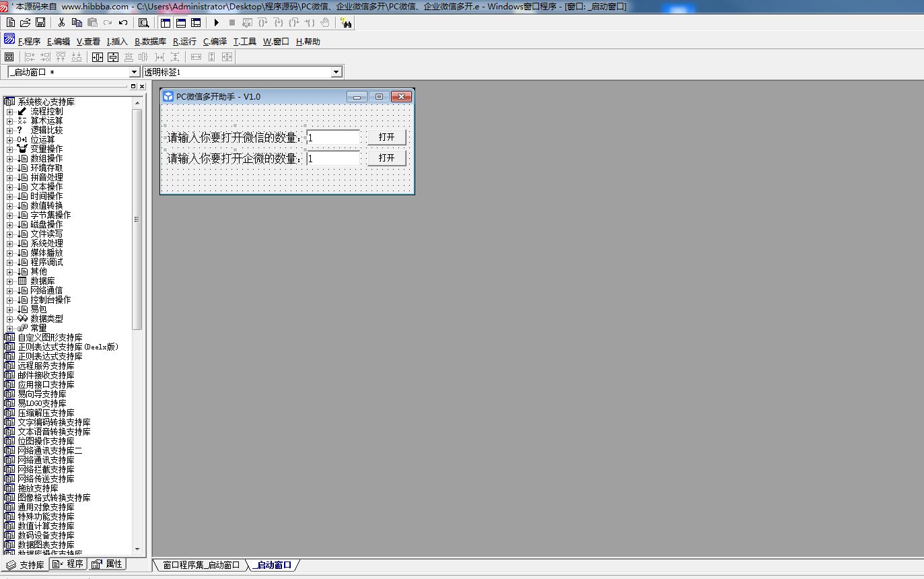
Task: Open the F.程序 menu
Action: [x=29, y=42]
